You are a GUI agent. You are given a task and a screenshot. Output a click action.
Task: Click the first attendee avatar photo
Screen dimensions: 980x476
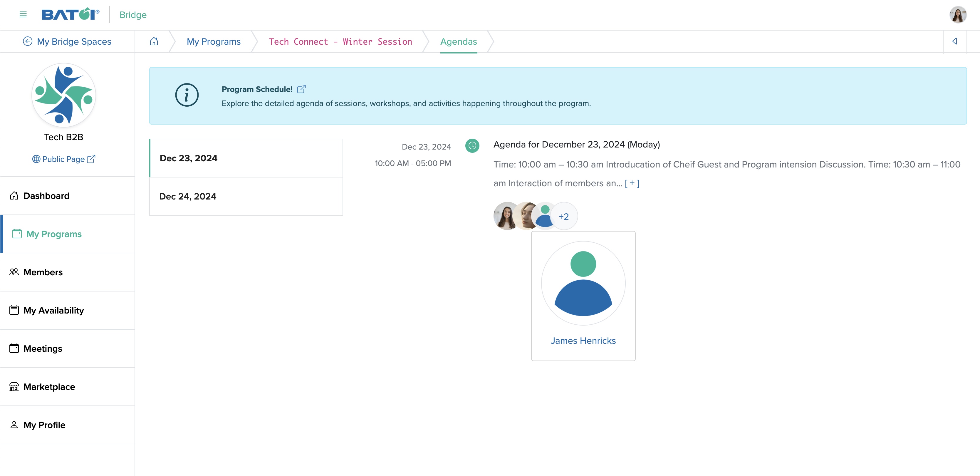(x=505, y=216)
